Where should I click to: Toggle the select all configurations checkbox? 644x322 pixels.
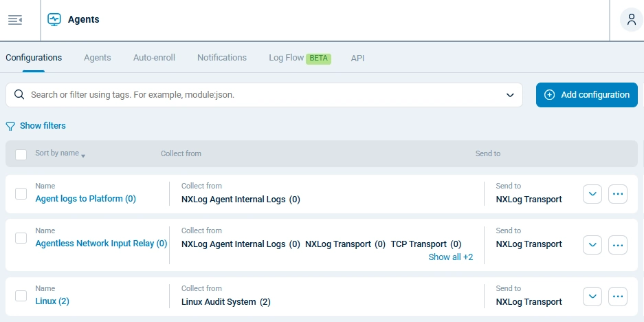coord(21,154)
